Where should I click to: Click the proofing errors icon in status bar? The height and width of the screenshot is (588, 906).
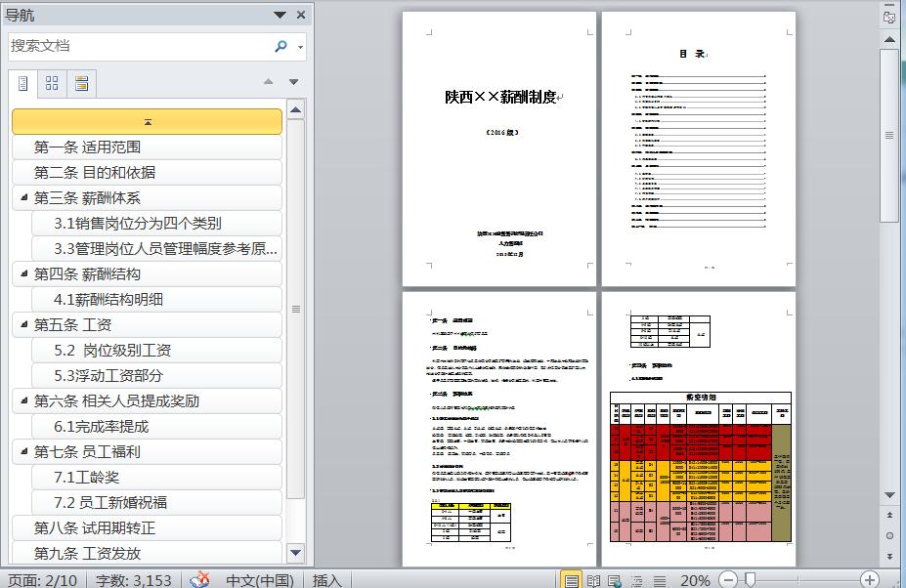tap(200, 579)
